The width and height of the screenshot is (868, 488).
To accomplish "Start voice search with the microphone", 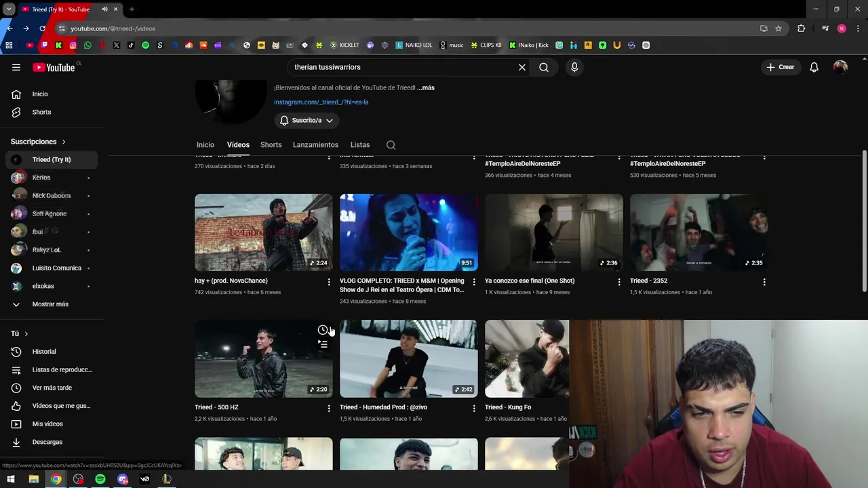I will [574, 67].
